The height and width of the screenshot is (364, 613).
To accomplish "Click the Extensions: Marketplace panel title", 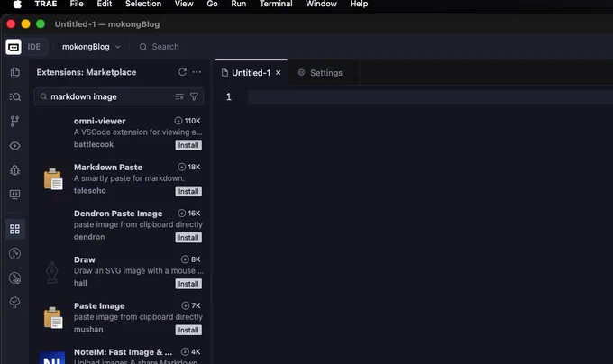I will (x=87, y=72).
